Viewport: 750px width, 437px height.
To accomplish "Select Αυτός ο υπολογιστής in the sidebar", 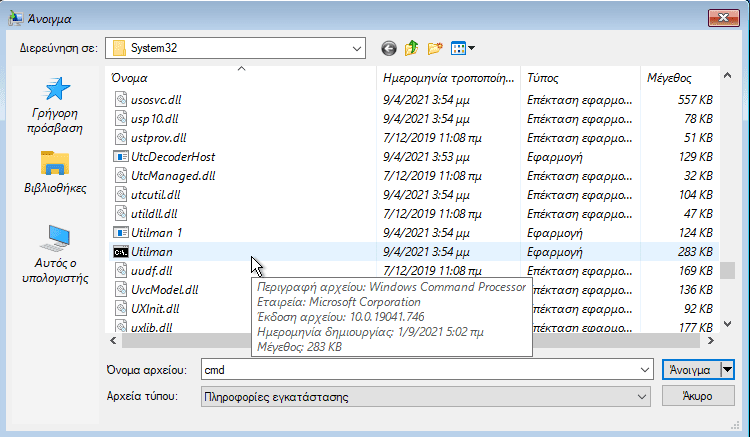I will point(56,253).
